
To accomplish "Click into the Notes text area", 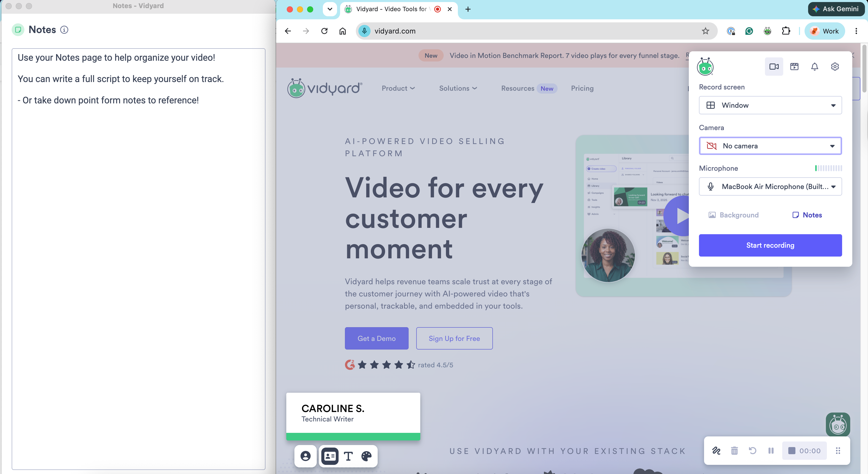I will click(139, 259).
